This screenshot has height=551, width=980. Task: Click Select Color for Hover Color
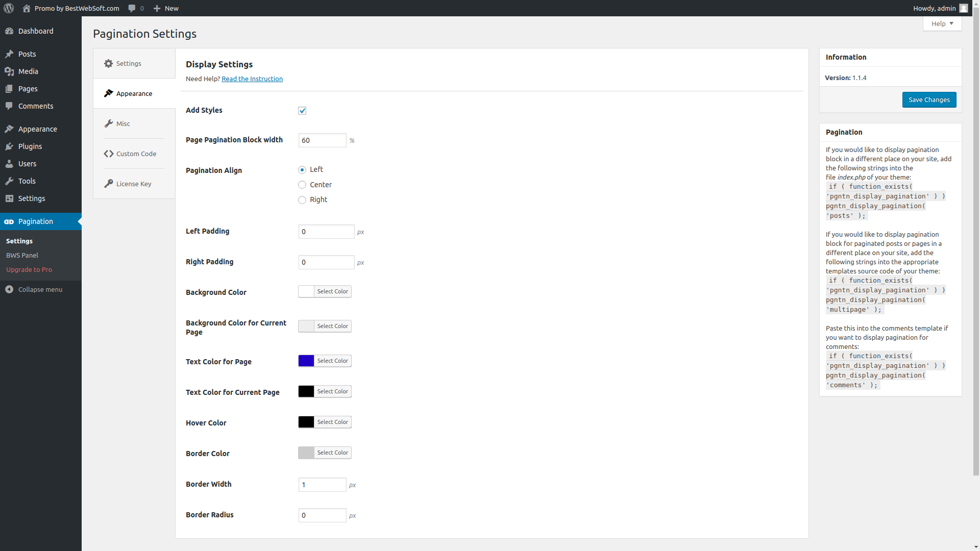click(333, 422)
